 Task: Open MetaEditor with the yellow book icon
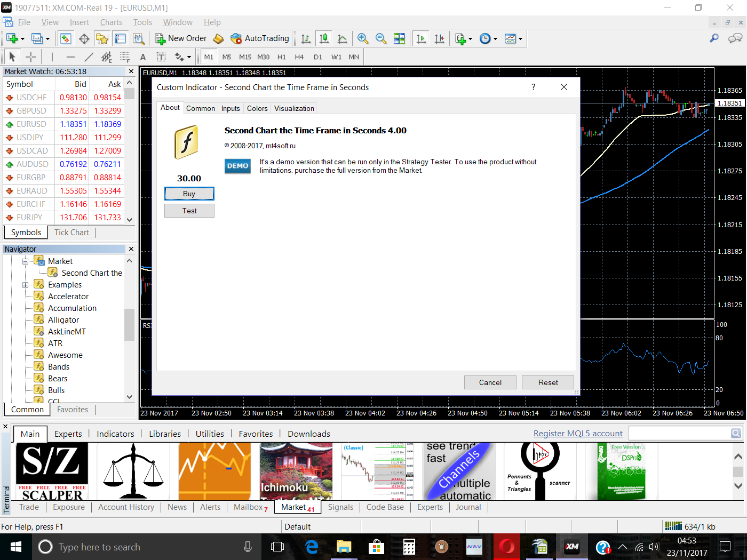[218, 38]
